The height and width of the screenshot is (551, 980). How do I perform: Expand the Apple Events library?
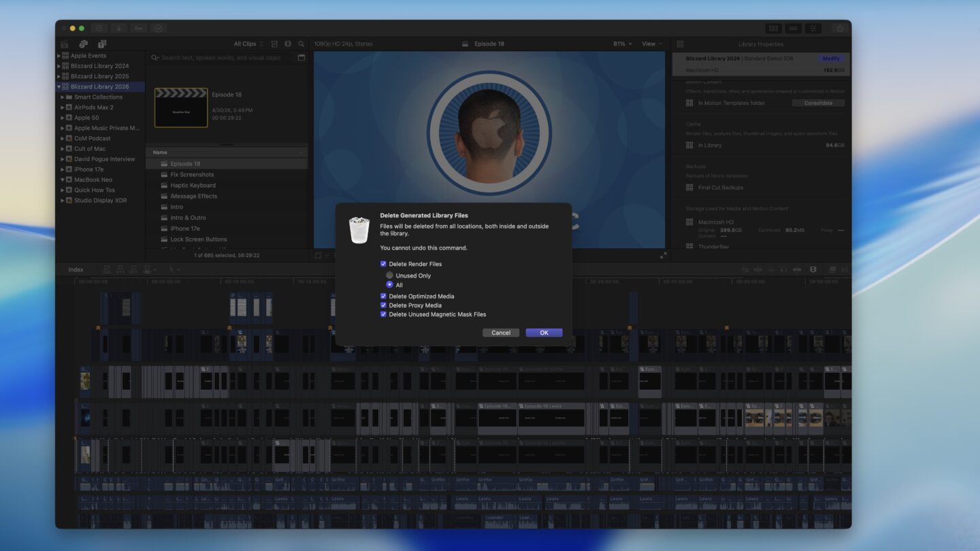coord(59,56)
